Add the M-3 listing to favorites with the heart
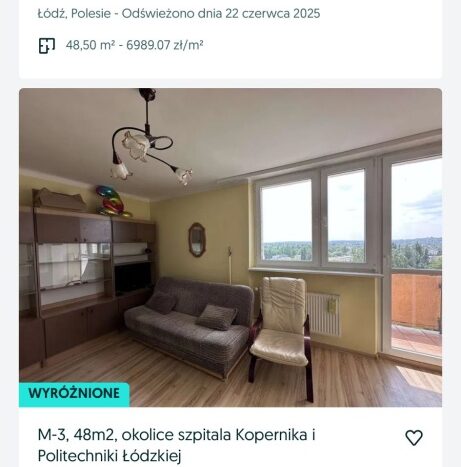This screenshot has width=461, height=467. tap(414, 438)
